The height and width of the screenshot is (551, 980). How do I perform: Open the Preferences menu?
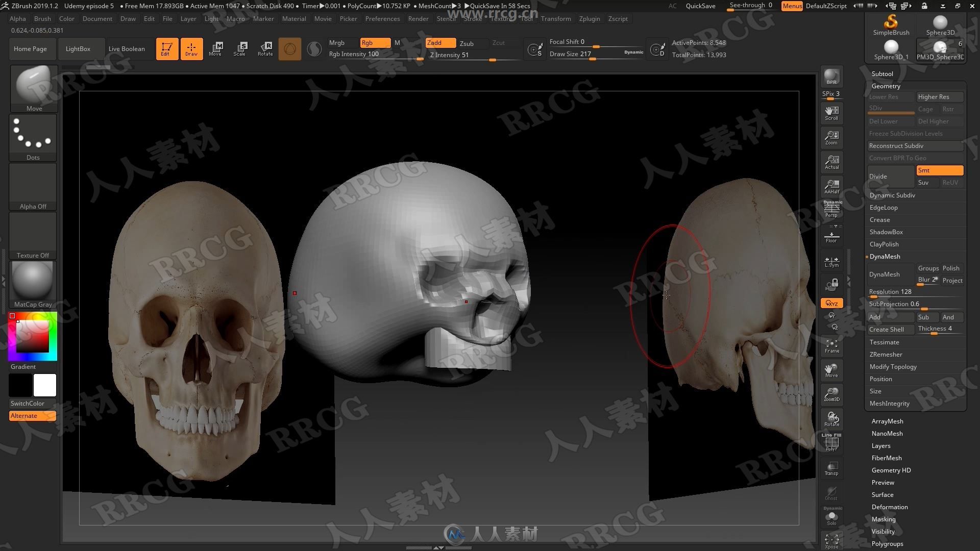click(x=383, y=19)
